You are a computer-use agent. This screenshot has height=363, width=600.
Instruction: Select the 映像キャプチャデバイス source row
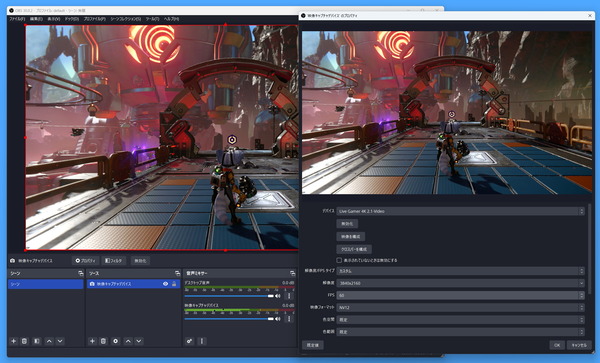pos(133,284)
